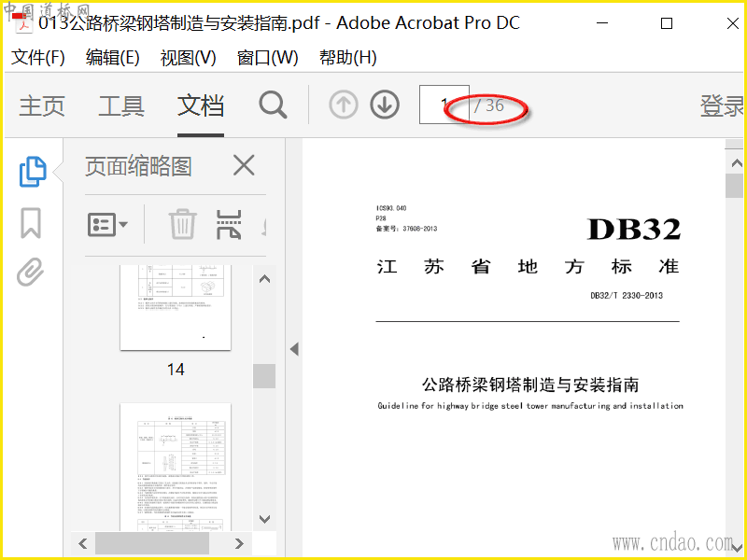Click the print pages icon
This screenshot has height=560, width=747.
tap(229, 224)
